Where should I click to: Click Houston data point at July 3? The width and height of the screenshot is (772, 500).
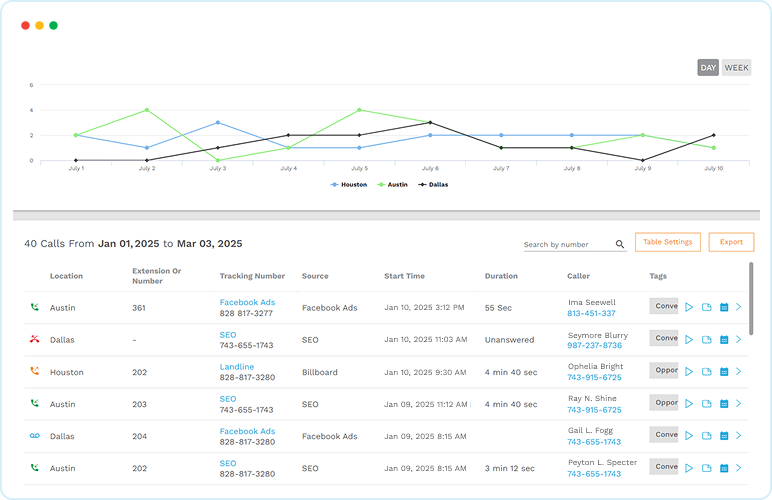tap(218, 123)
